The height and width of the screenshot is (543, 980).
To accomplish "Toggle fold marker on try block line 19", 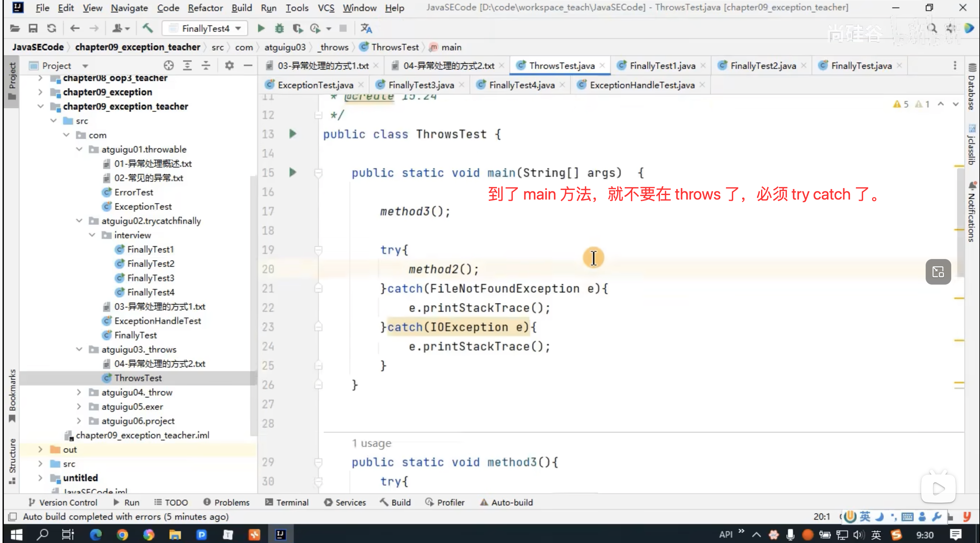I will [318, 250].
